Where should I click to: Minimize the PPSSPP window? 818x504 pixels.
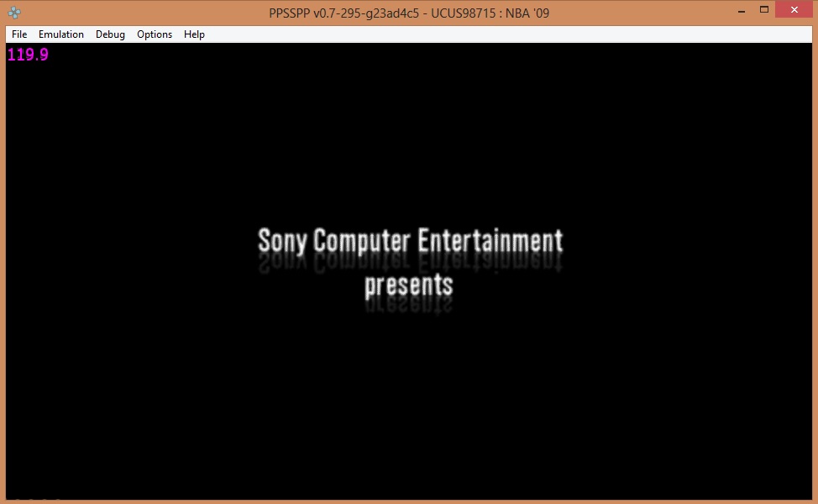coord(740,10)
